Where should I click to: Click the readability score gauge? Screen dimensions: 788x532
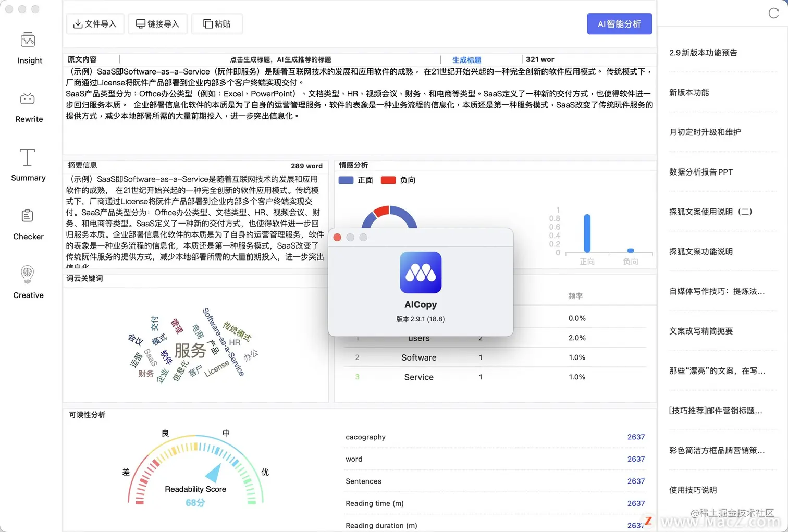195,470
